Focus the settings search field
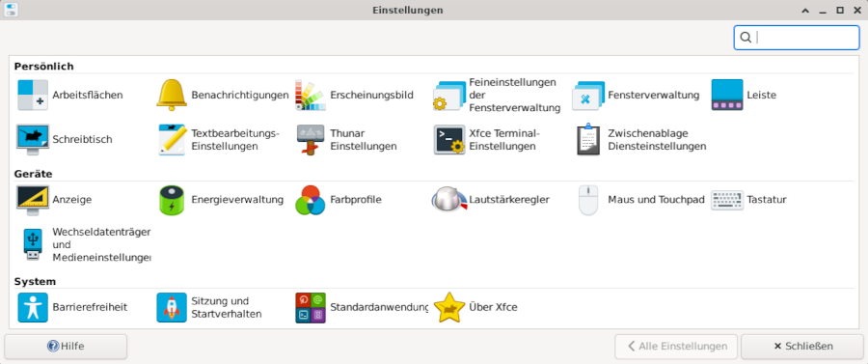Screen dimensions: 868x364 797,37
